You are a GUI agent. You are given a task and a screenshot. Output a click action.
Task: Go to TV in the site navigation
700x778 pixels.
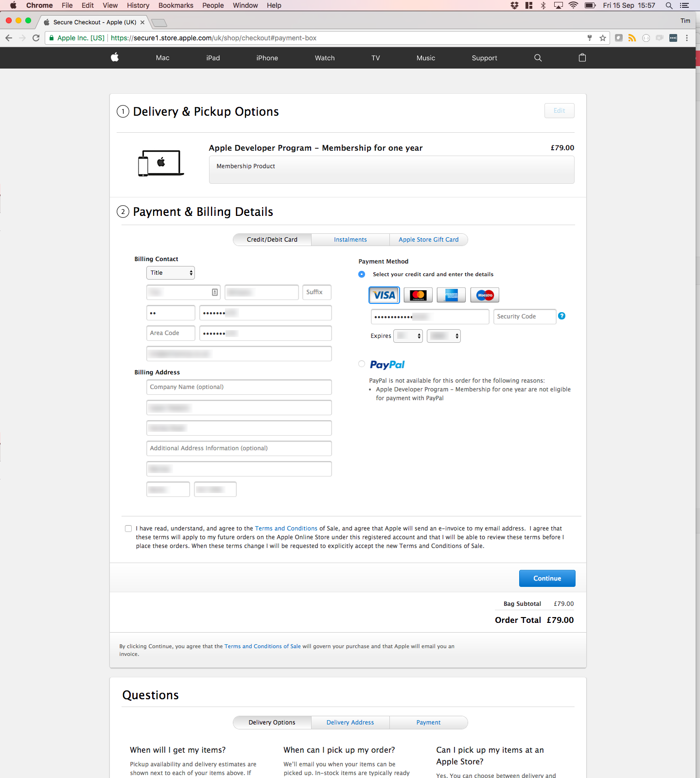coord(376,58)
